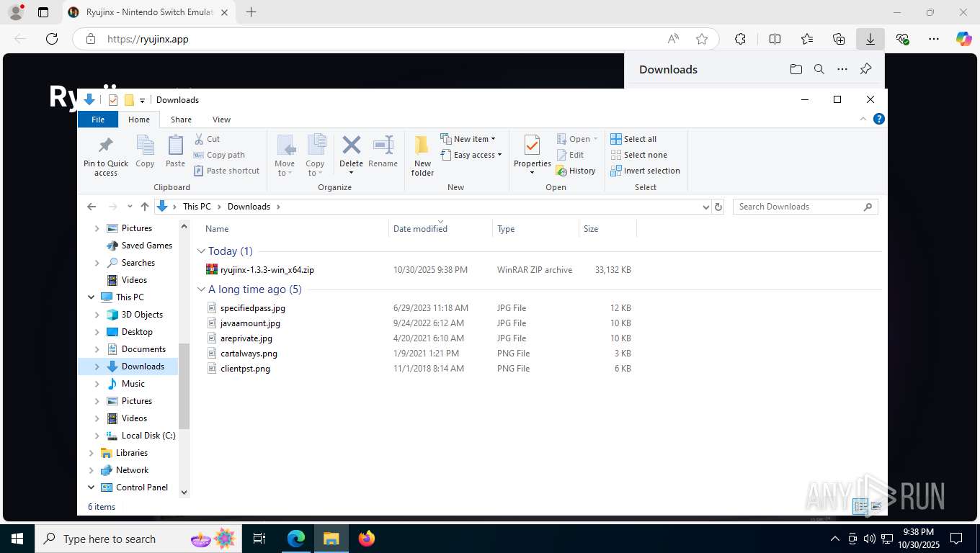Expand Local Disk (C:) tree node
The width and height of the screenshot is (980, 553).
click(97, 436)
